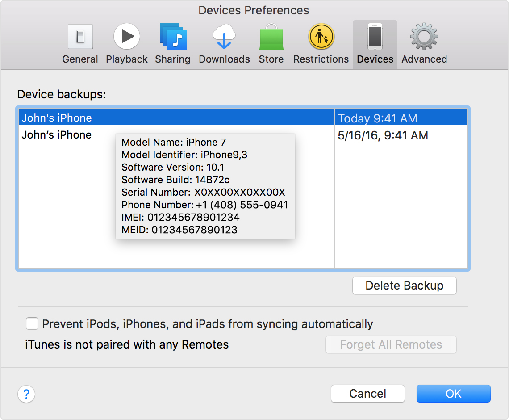Open help with the question mark button

[26, 394]
